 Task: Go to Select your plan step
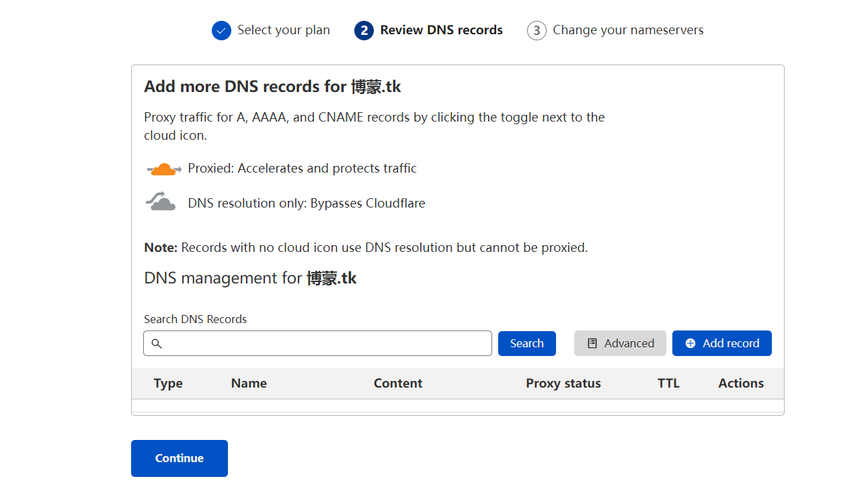coord(284,30)
